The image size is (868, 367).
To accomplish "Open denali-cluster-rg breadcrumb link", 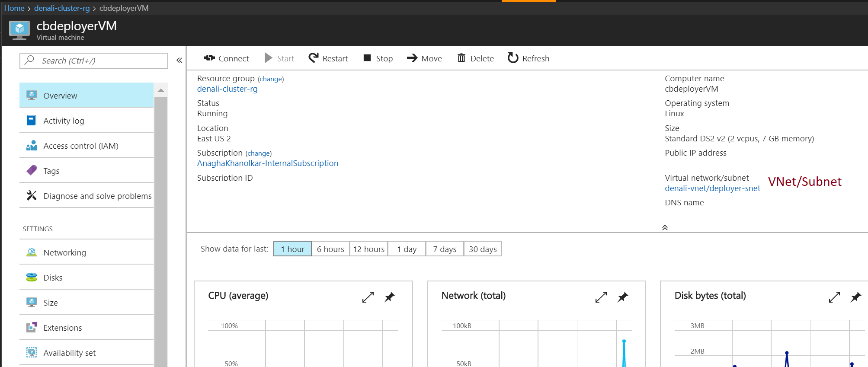I will pos(62,8).
